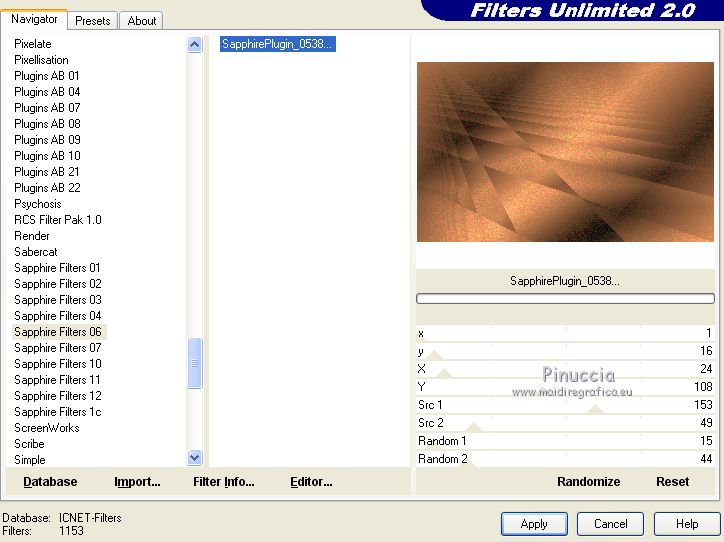
Task: Select the Pixelate category
Action: coord(33,44)
